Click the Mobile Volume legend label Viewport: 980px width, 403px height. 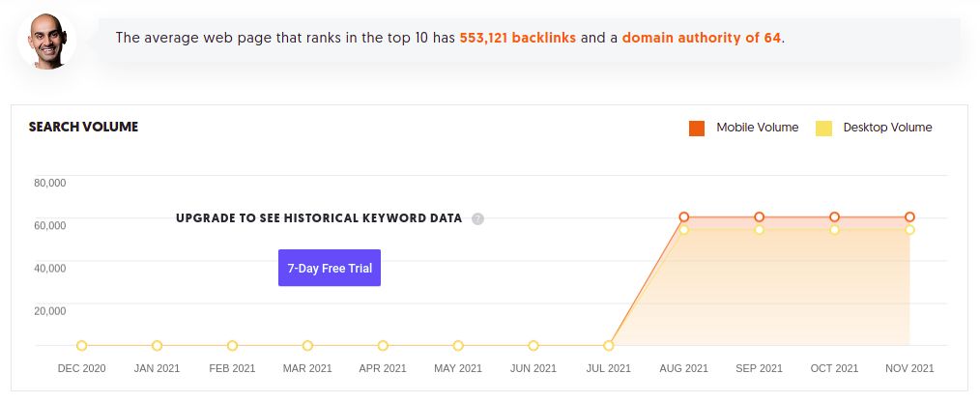[757, 128]
